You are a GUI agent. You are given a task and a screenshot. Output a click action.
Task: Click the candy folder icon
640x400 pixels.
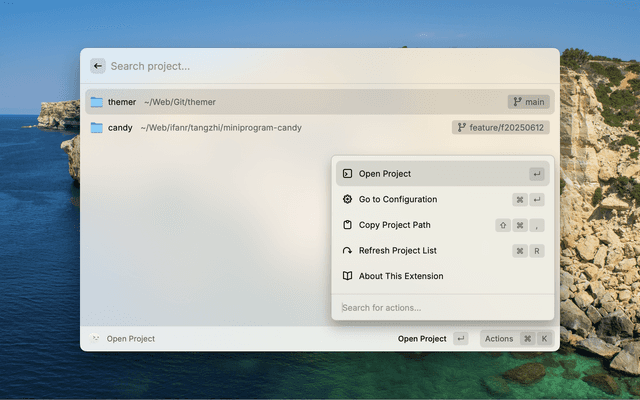click(x=97, y=128)
